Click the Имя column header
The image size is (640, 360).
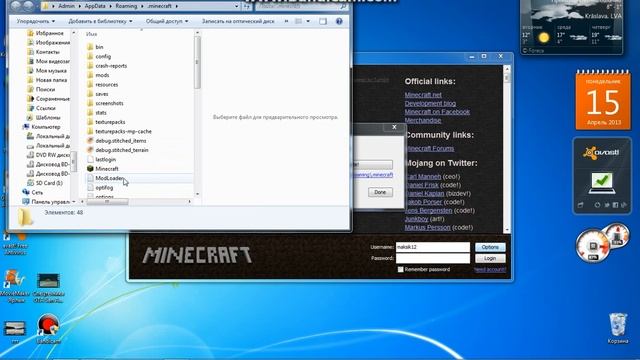point(91,34)
